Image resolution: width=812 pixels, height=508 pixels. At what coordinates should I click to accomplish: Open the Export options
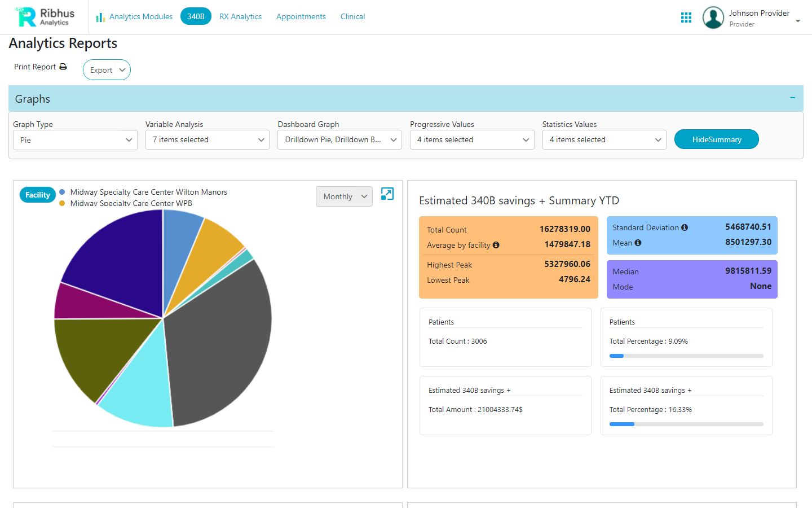tap(107, 69)
